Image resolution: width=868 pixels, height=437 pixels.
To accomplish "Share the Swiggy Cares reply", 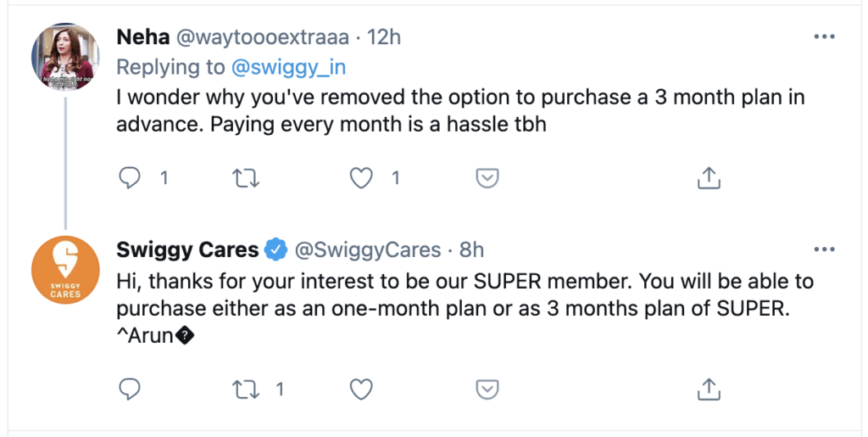I will pos(708,389).
